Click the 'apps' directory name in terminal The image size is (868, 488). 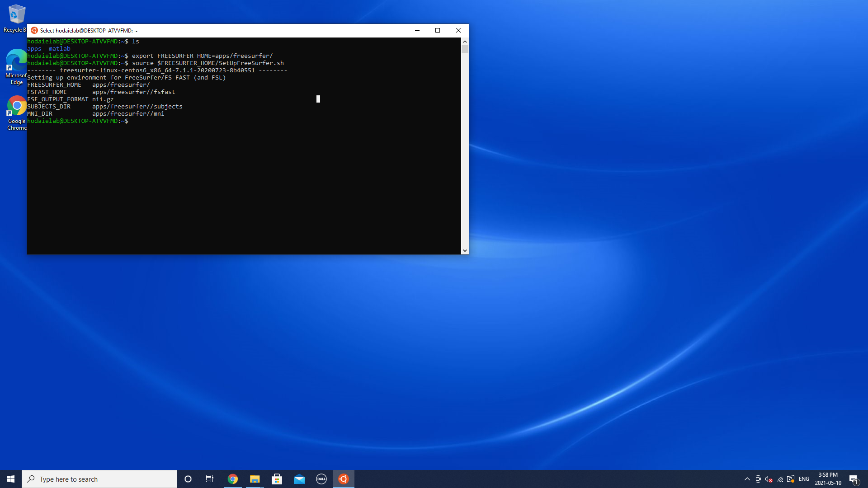coord(34,49)
